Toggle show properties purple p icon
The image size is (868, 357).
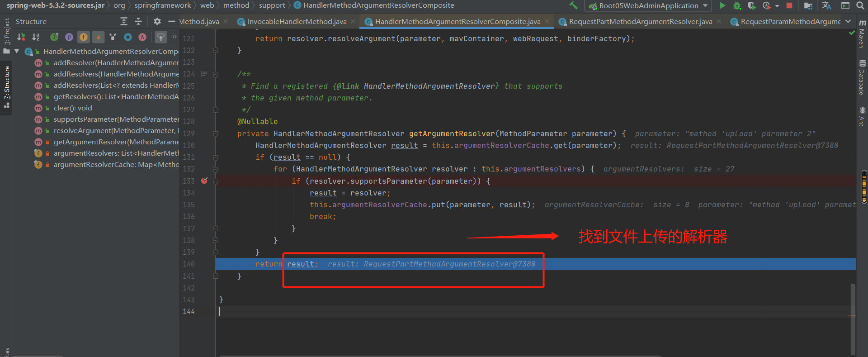coord(69,37)
